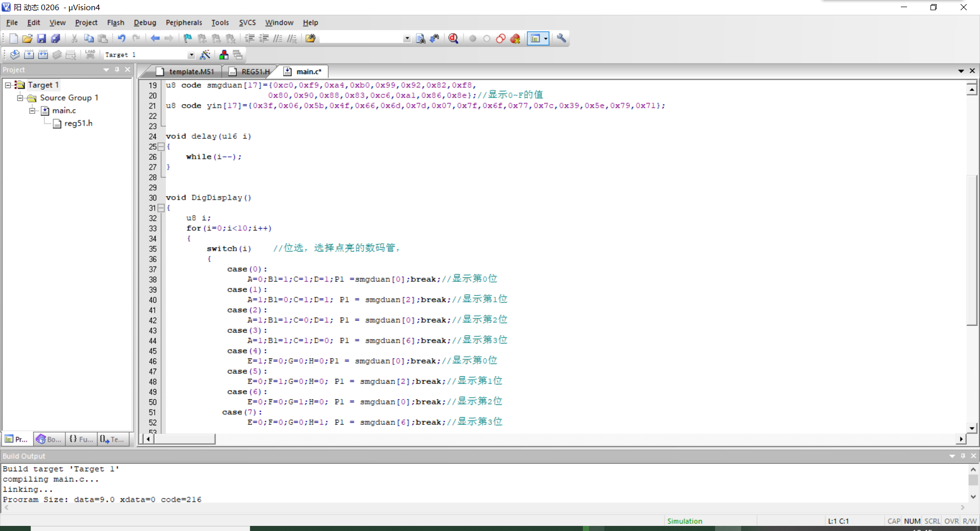
Task: Pin the Project panel
Action: point(117,70)
